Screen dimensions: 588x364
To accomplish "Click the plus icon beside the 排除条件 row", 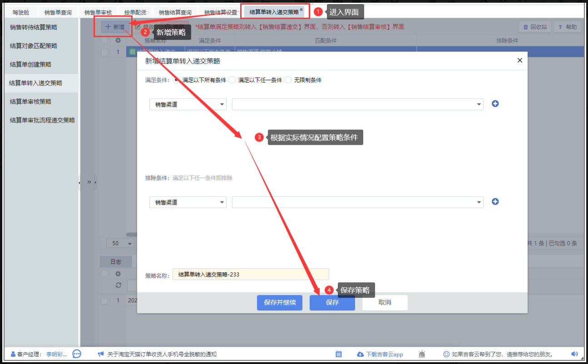I will tap(495, 202).
